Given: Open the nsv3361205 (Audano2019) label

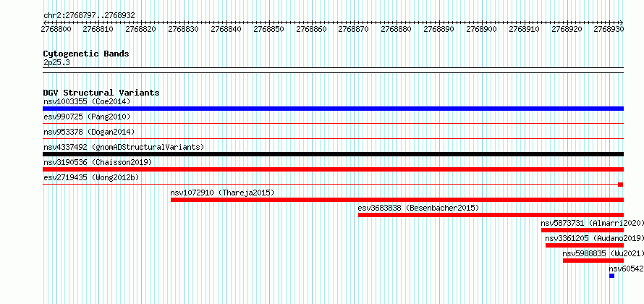Looking at the screenshot, I should 594,238.
